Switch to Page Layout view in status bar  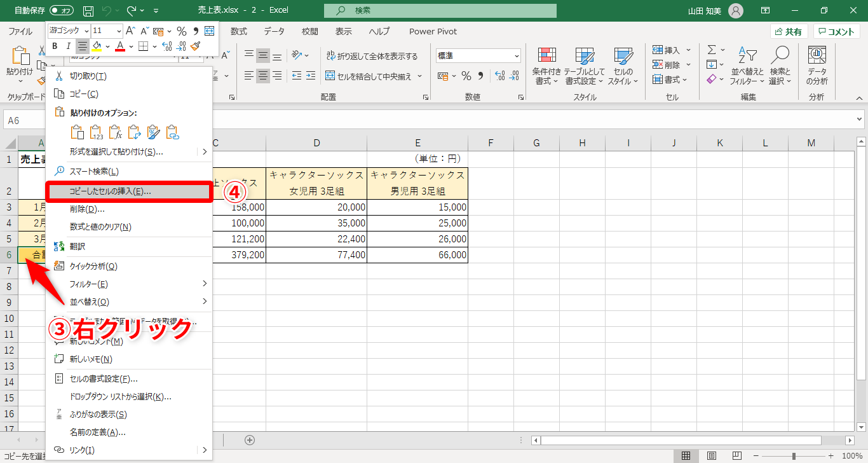712,456
